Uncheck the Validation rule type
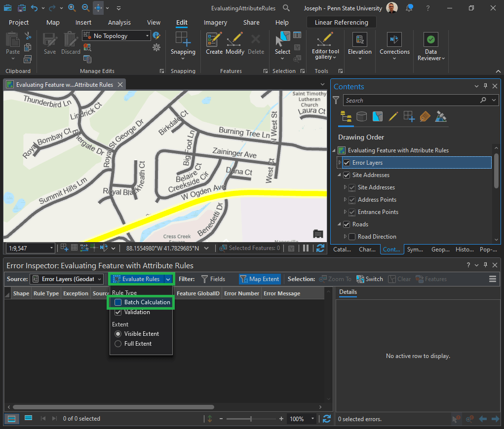Viewport: 504px width, 429px height. point(118,312)
